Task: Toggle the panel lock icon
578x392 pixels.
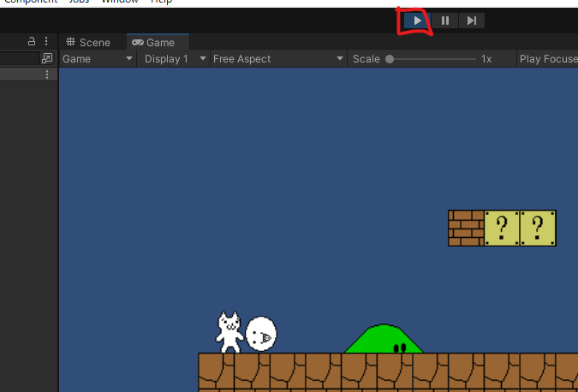Action: 32,41
